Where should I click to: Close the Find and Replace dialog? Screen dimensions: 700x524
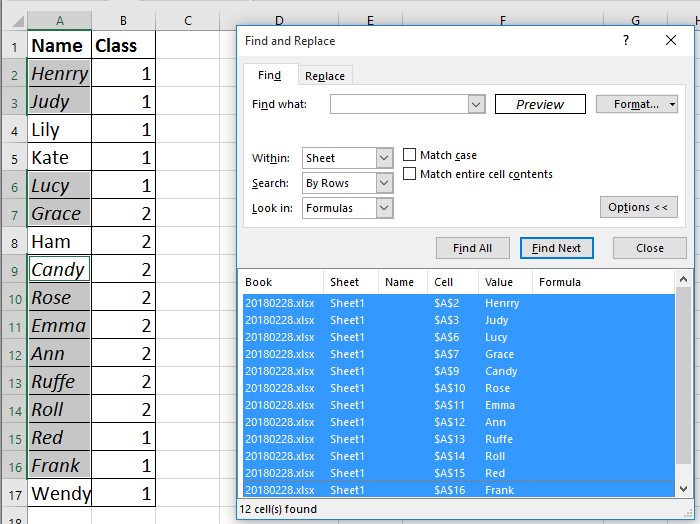[671, 41]
